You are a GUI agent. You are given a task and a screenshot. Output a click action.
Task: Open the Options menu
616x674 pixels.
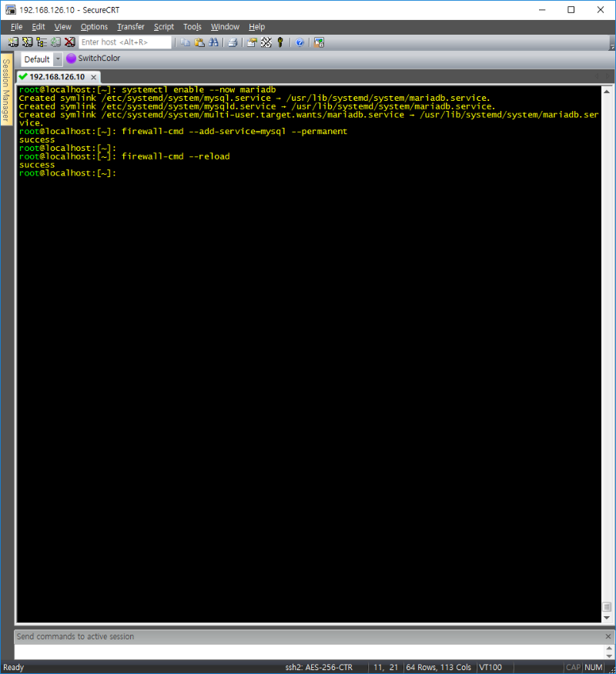94,27
